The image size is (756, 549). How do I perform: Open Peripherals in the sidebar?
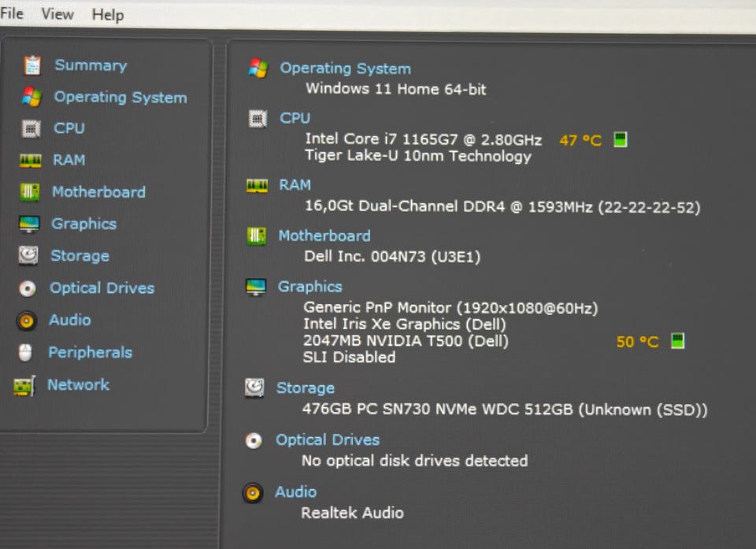point(90,352)
